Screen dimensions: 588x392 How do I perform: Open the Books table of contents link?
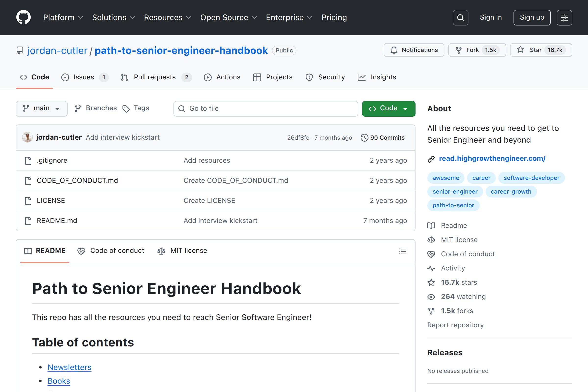(59, 381)
